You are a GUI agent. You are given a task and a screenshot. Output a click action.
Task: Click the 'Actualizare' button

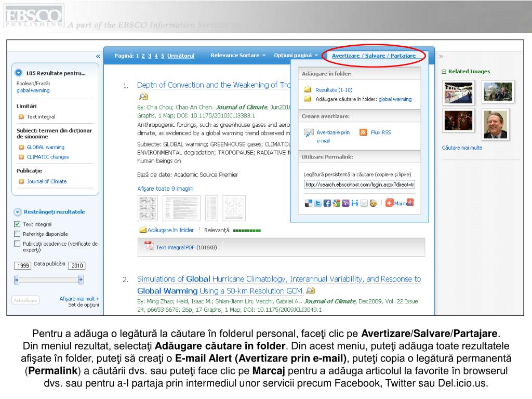point(25,300)
